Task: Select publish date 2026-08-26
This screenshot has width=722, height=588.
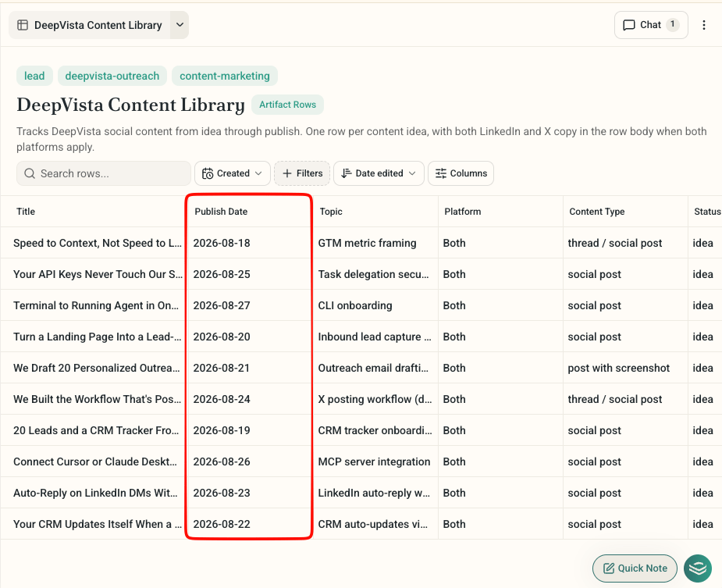Action: coord(222,461)
